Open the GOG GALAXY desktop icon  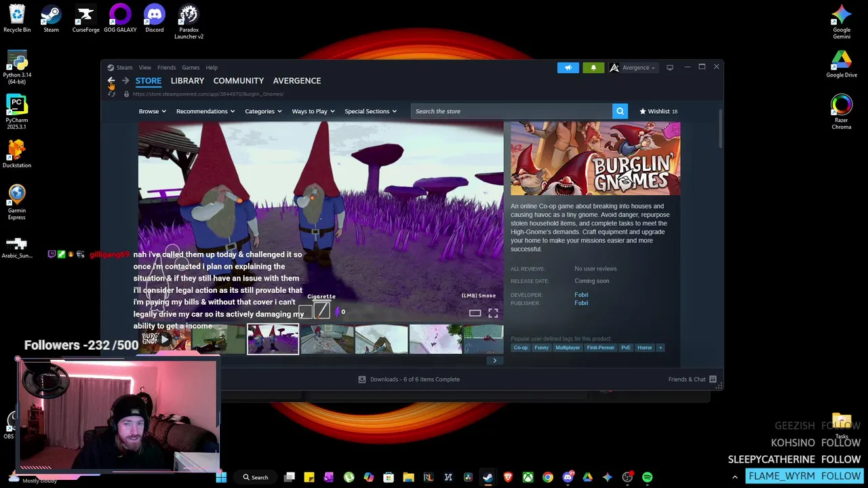[120, 19]
